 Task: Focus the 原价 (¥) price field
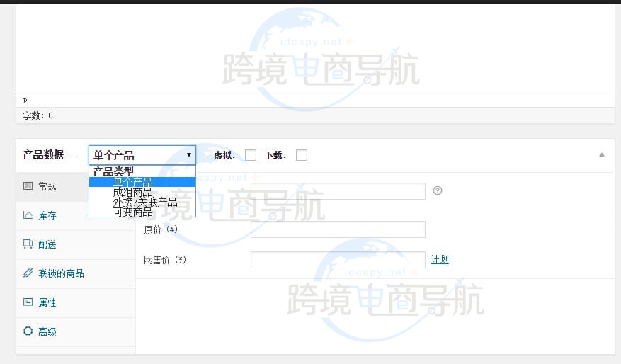[x=338, y=229]
